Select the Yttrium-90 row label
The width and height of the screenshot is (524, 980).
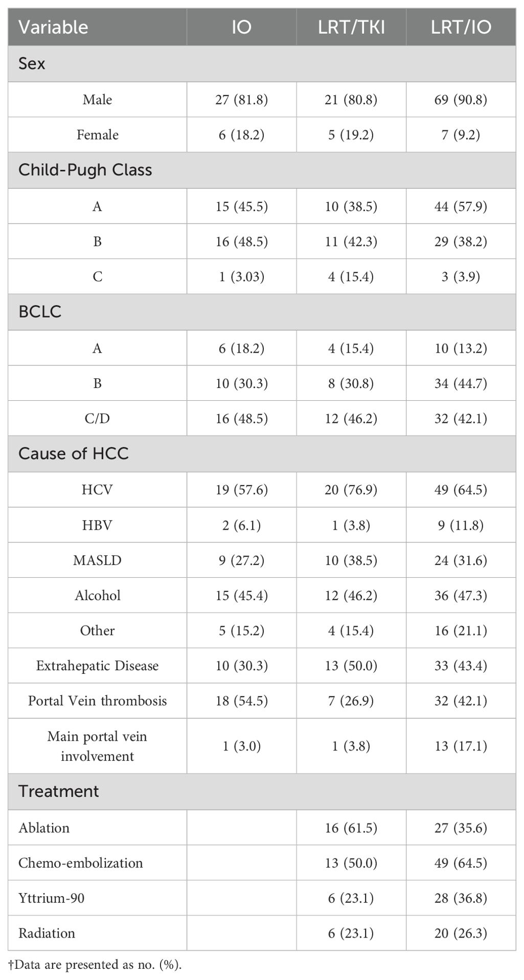pyautogui.click(x=51, y=898)
